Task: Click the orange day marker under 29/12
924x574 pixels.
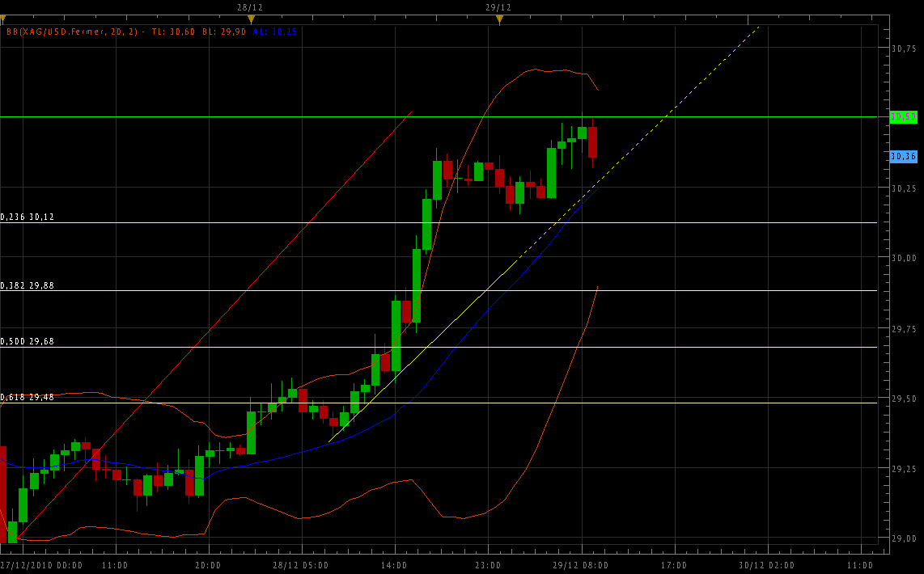Action: (499, 19)
